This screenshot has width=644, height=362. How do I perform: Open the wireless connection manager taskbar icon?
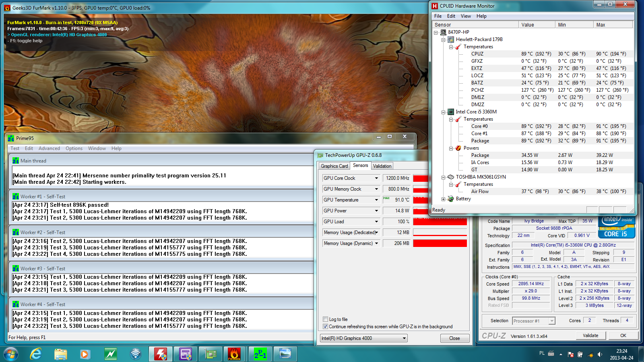pos(136,354)
